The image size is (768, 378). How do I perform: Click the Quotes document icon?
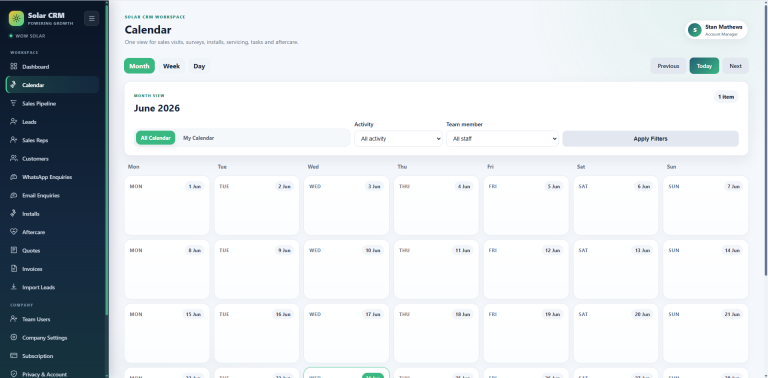tap(14, 250)
